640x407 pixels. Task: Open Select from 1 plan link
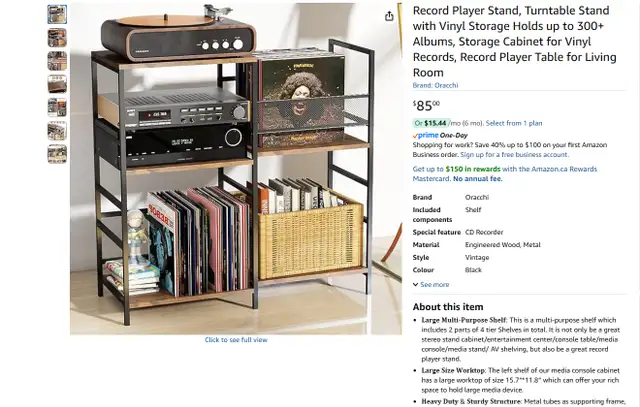(x=514, y=123)
